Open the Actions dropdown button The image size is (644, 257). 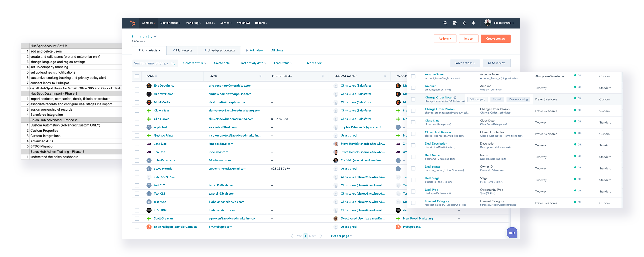[x=445, y=39]
